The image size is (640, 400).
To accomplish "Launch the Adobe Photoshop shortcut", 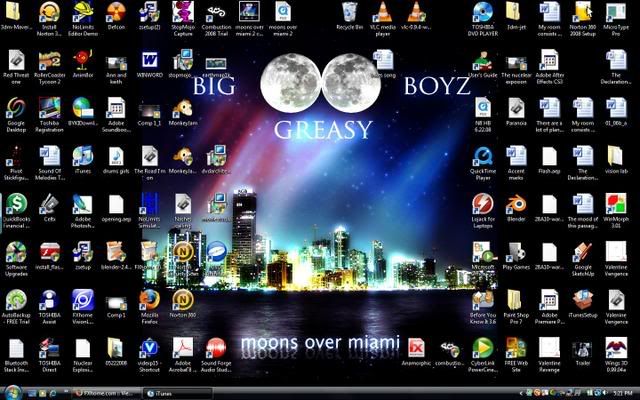I will pos(83,211).
